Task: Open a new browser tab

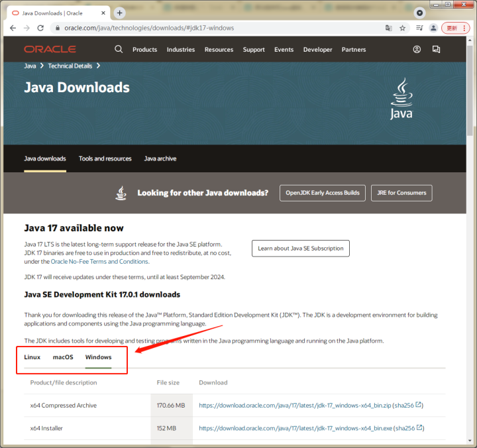Action: click(x=119, y=13)
